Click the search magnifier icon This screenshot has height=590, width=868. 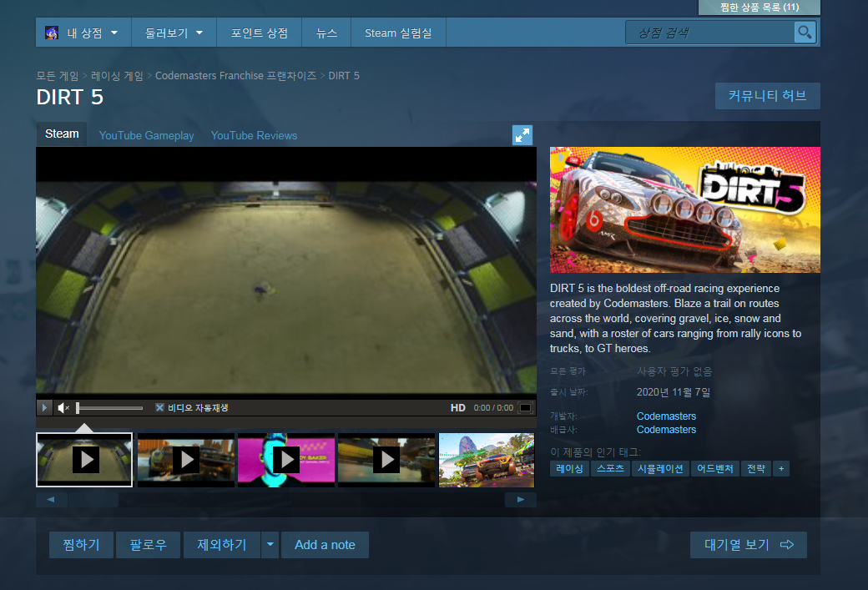[x=805, y=33]
